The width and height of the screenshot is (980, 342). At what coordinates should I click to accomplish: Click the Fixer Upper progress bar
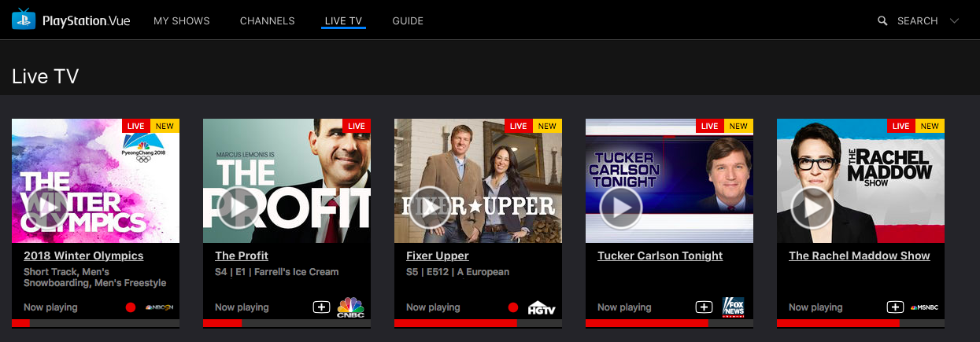pyautogui.click(x=478, y=323)
